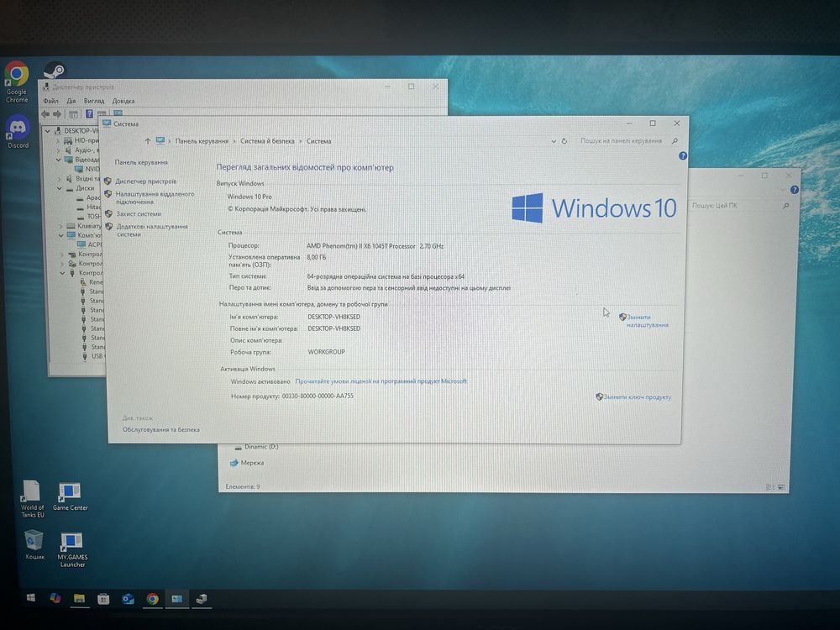This screenshot has height=630, width=840.
Task: Open Microsoft Store from the taskbar
Action: 103,599
